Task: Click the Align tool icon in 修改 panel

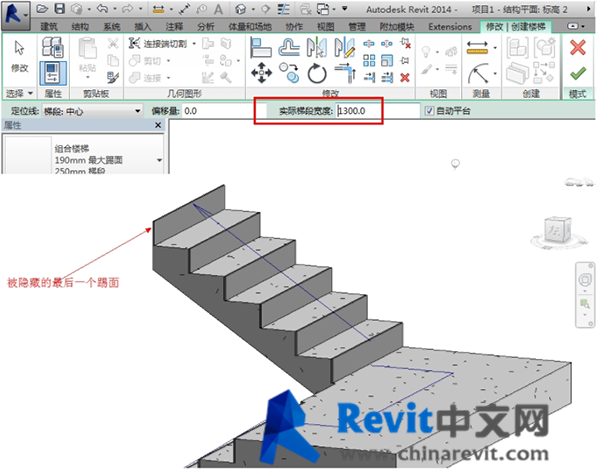Action: click(261, 48)
